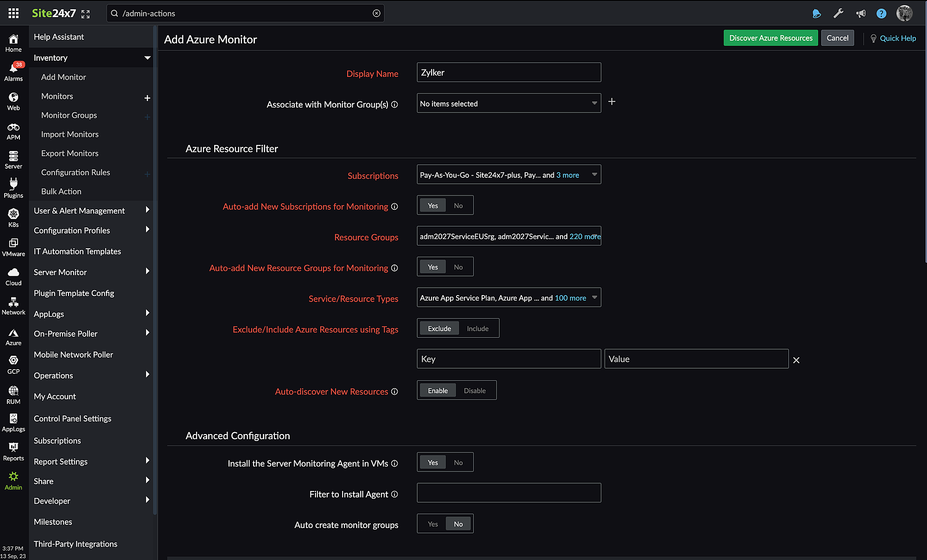
Task: Open the Cloud sidebar icon
Action: [x=13, y=276]
